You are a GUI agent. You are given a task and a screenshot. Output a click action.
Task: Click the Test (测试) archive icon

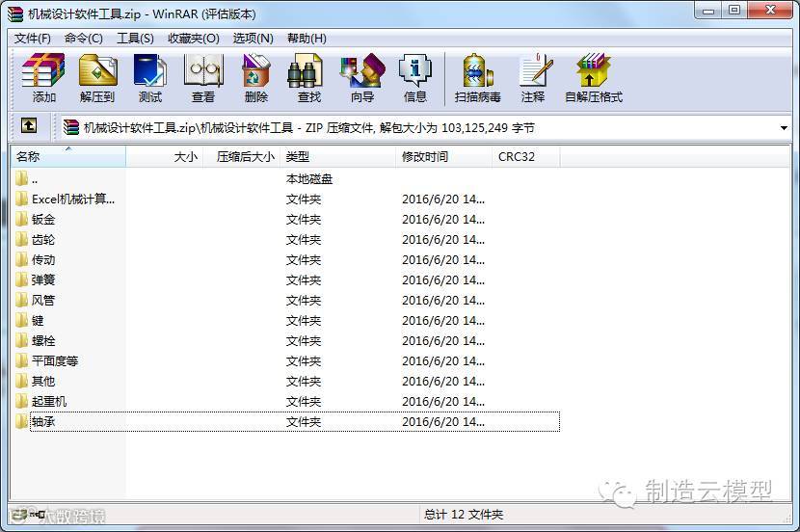150,78
